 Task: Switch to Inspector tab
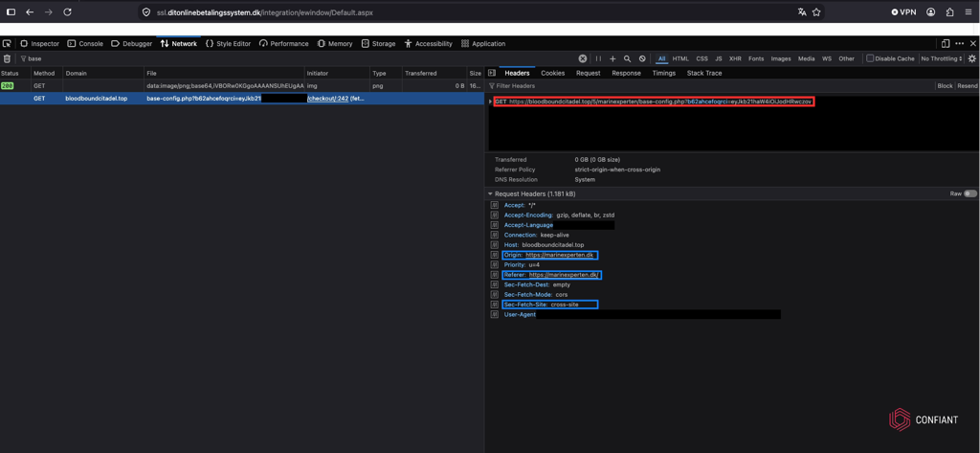(40, 44)
